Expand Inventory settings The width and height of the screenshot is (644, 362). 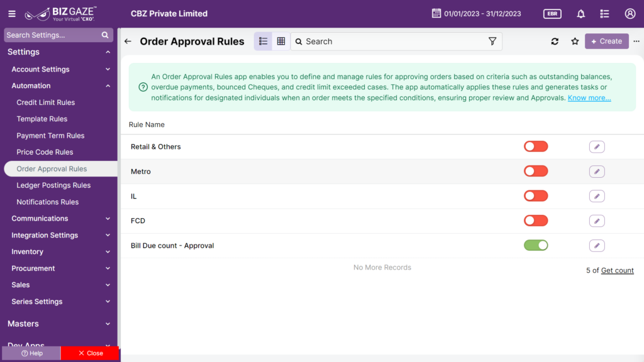tap(108, 252)
